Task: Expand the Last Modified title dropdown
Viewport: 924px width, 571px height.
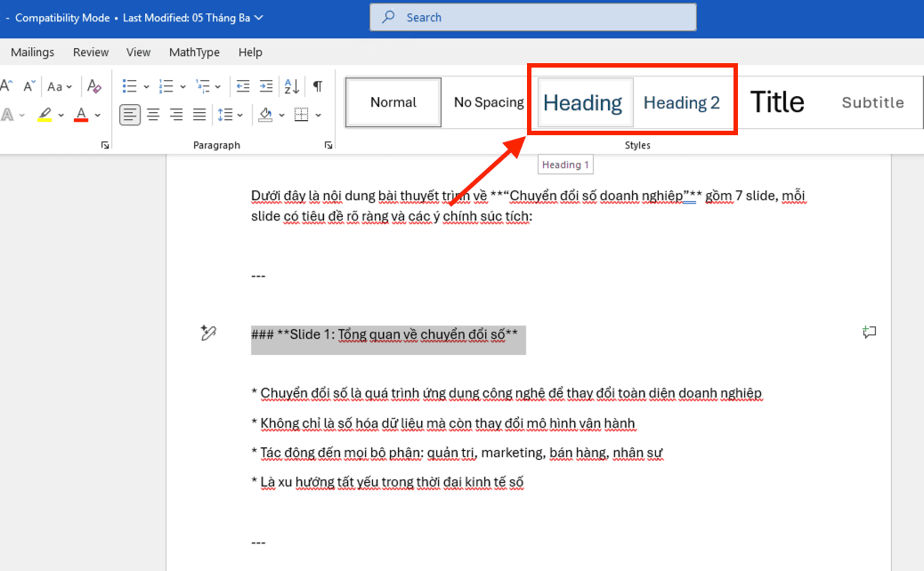Action: pyautogui.click(x=259, y=18)
